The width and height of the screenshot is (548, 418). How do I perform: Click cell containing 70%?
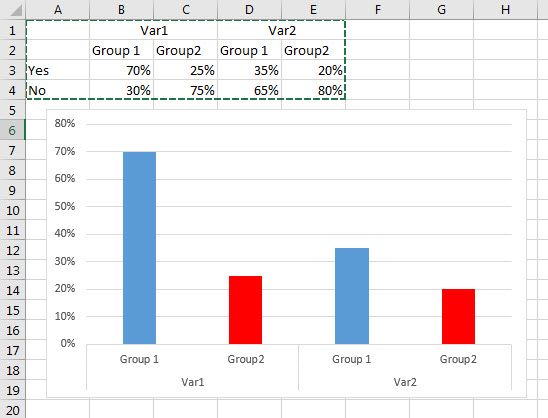click(121, 70)
